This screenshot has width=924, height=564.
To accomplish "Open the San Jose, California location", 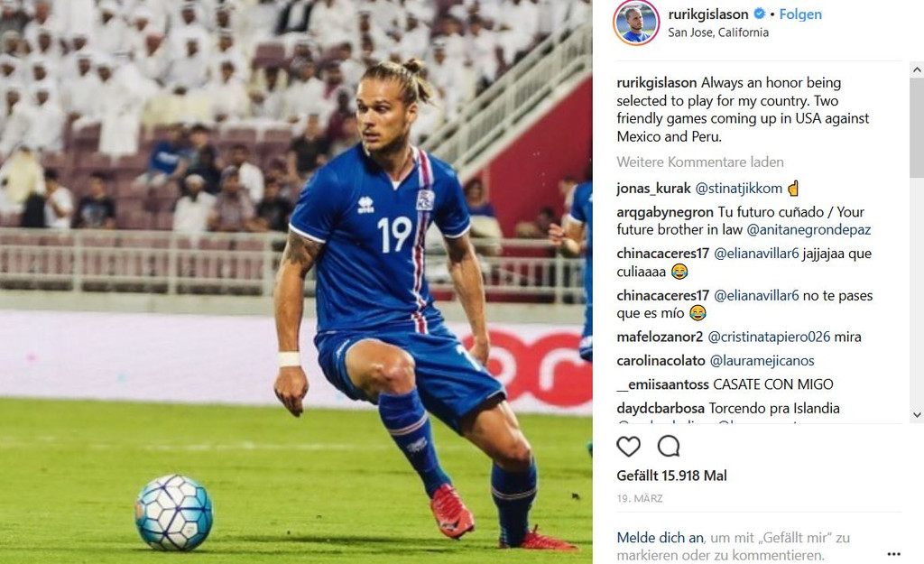I will pyautogui.click(x=718, y=32).
